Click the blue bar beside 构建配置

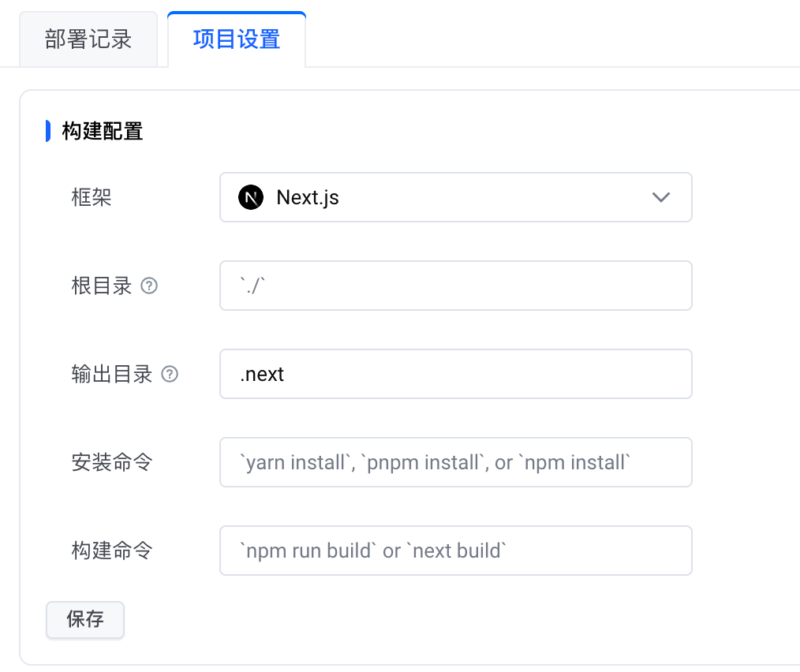click(48, 131)
